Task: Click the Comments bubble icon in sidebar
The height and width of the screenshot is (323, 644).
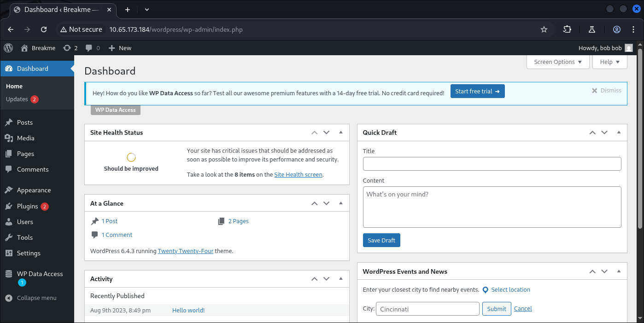Action: click(9, 169)
